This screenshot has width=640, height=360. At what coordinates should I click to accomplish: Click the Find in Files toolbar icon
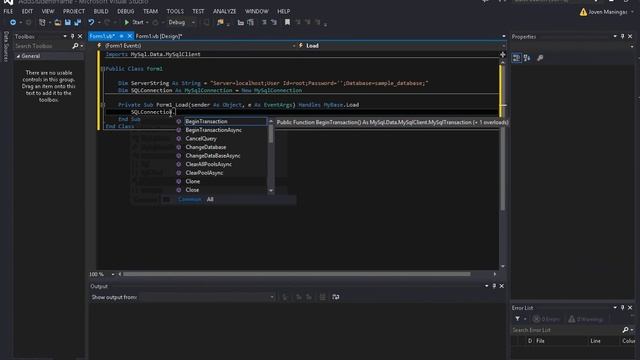coord(220,22)
